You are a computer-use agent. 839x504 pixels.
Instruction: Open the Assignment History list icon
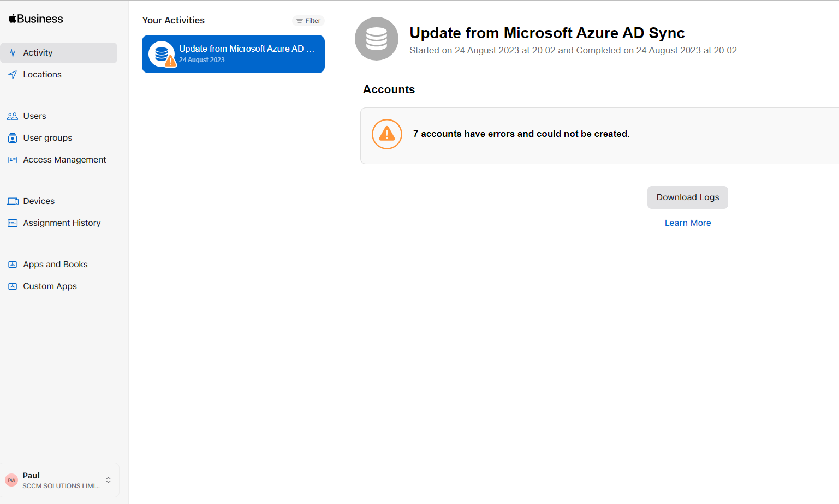coord(12,223)
